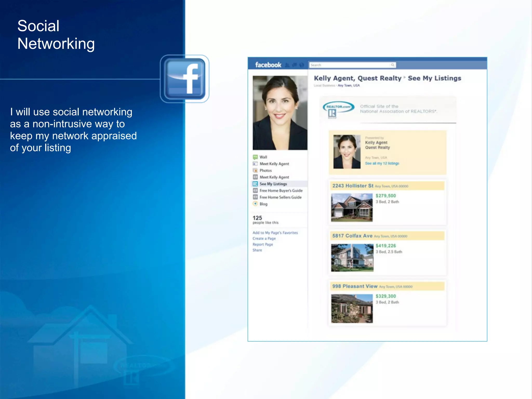Open the notifications globe icon in Facebook header

(x=302, y=65)
